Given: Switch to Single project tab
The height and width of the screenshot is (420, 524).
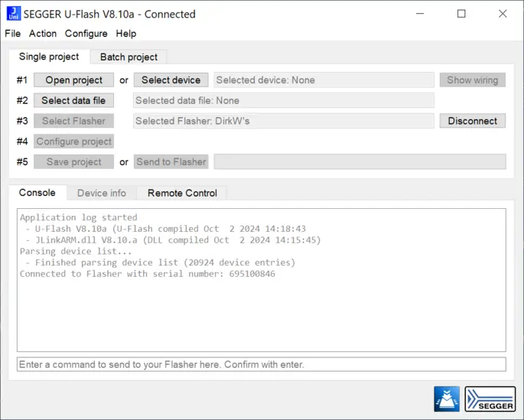Looking at the screenshot, I should [49, 57].
